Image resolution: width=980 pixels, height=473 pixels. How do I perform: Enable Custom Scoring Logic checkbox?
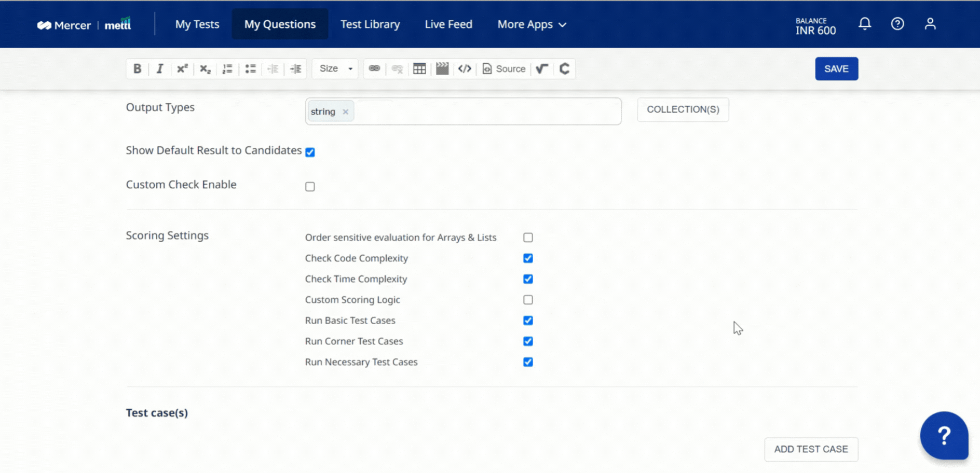point(528,300)
